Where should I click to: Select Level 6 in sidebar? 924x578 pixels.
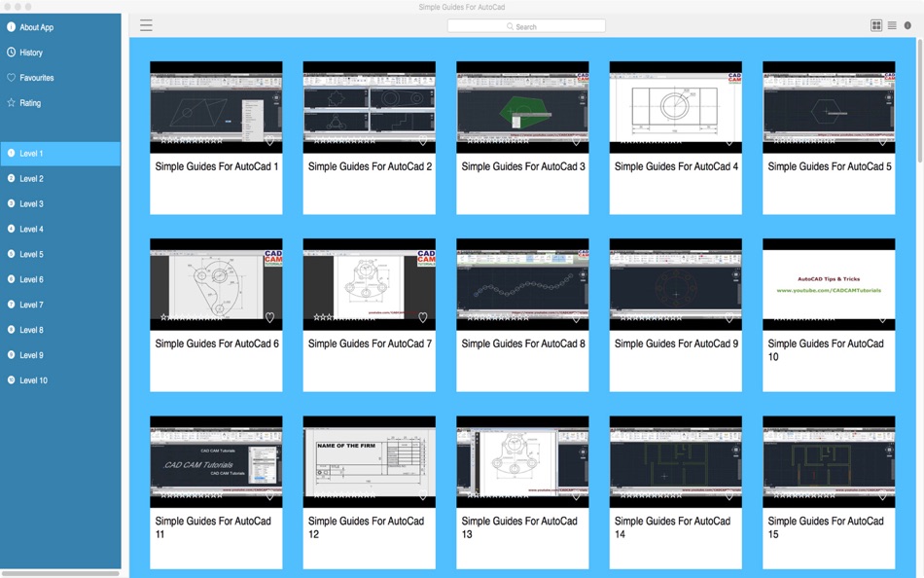pos(60,279)
